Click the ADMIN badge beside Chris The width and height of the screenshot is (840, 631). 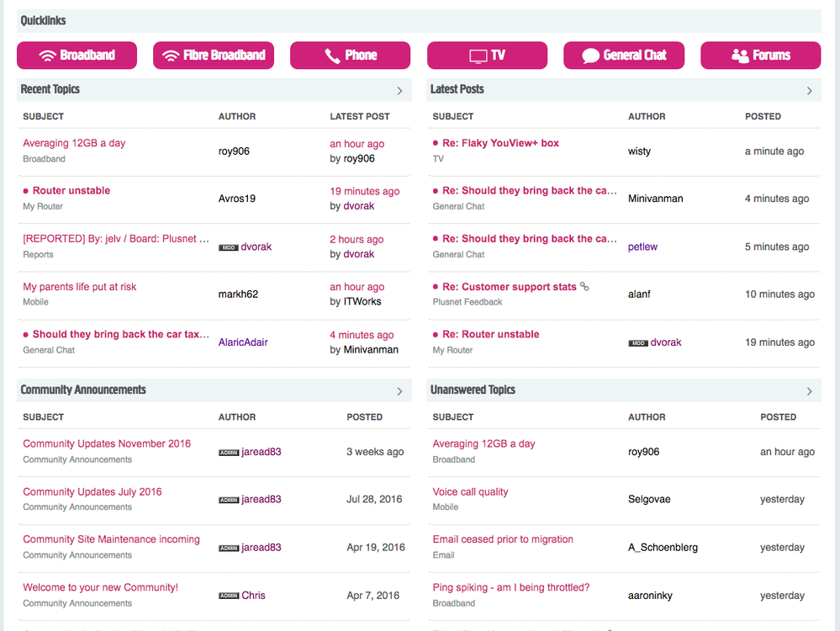pos(228,595)
